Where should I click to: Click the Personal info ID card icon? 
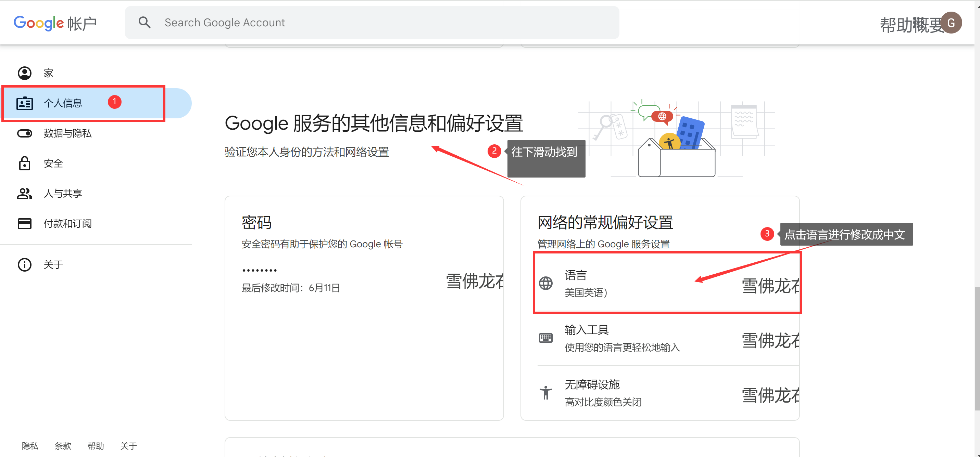point(25,103)
